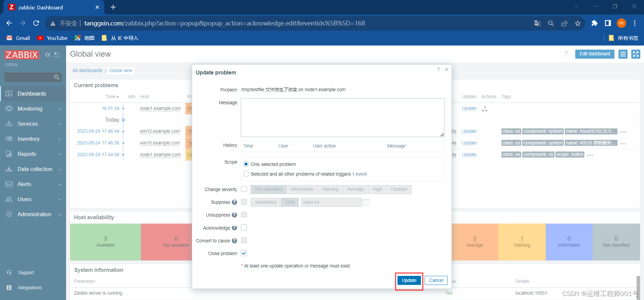Select Indefinitely suppression option

pos(266,202)
